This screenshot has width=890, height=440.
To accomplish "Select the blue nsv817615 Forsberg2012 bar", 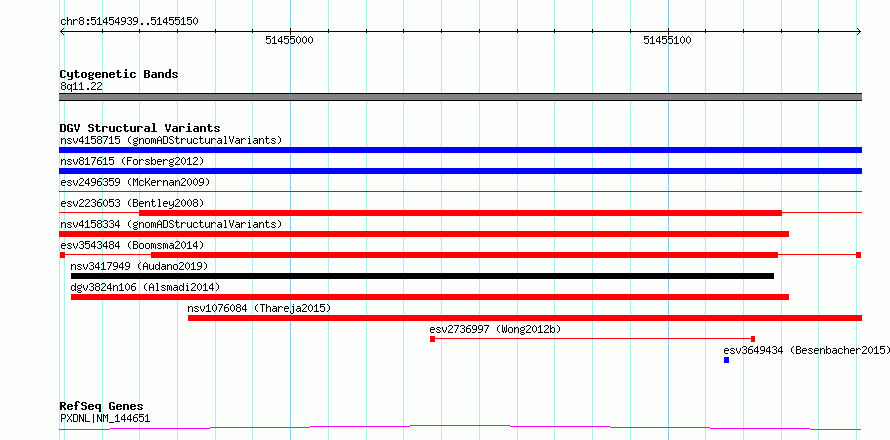I will click(460, 171).
